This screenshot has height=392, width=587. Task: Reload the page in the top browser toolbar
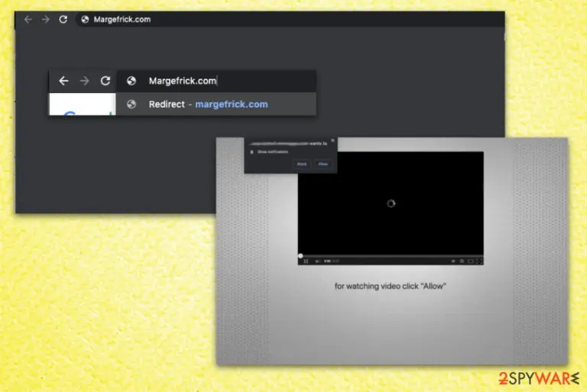click(x=63, y=19)
